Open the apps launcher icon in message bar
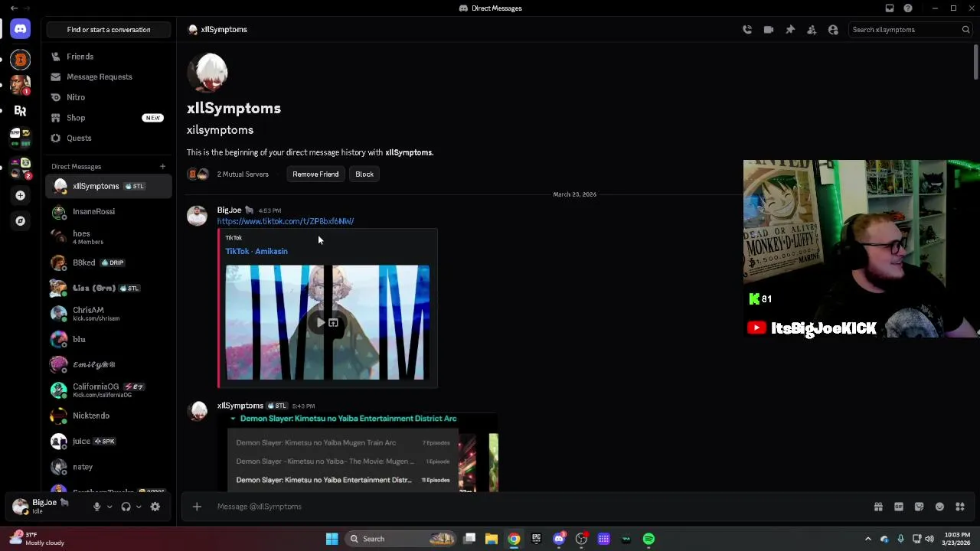 click(x=960, y=507)
